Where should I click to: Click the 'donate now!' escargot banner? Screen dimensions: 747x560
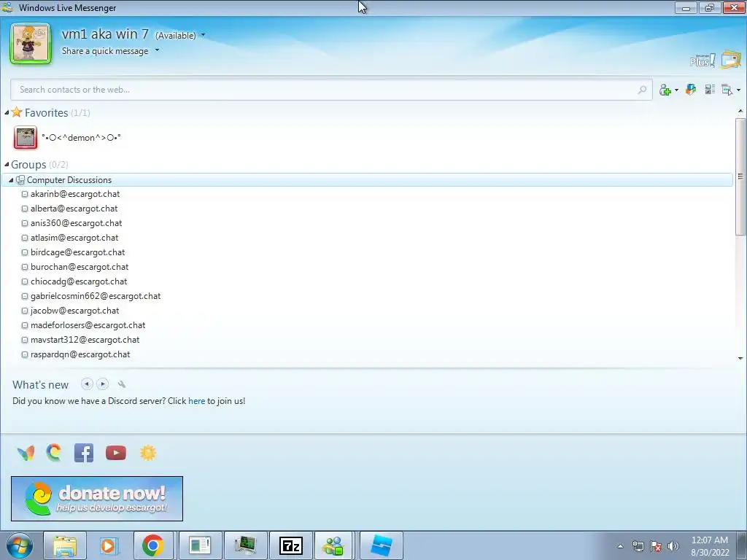pos(97,499)
